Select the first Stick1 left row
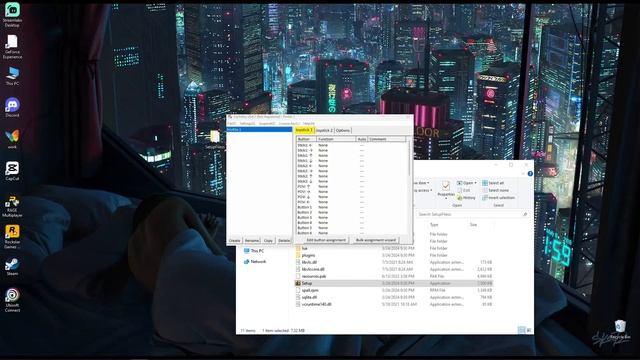Viewport: 640px width, 360px height. click(351, 145)
